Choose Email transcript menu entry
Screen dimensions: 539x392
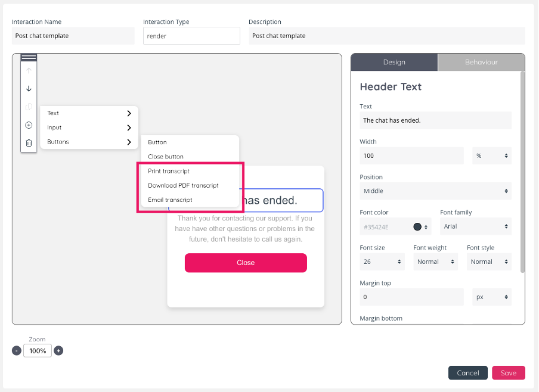click(x=170, y=200)
